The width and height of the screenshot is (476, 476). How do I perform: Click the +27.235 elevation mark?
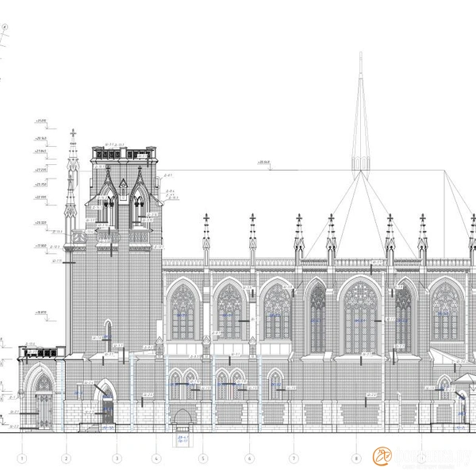(40, 170)
